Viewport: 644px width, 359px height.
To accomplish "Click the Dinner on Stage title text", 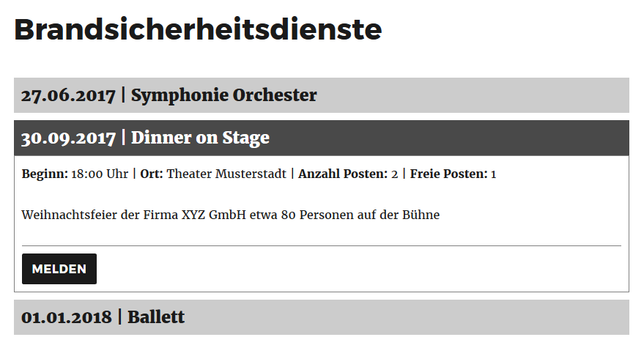I will [200, 138].
